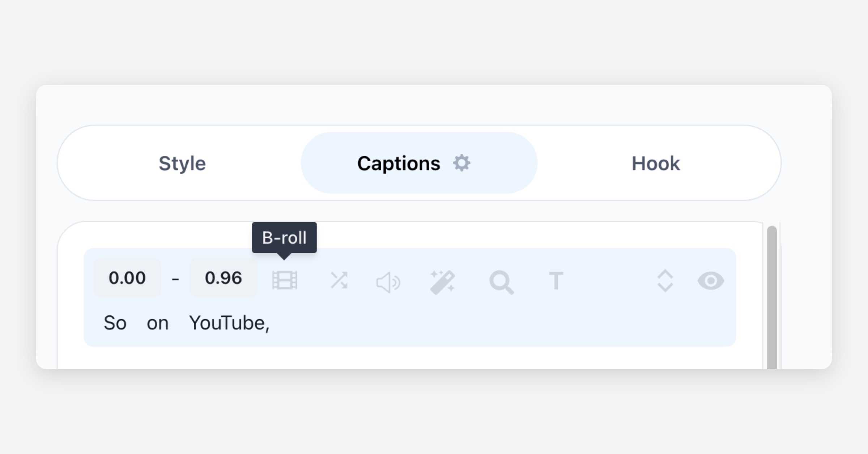Image resolution: width=868 pixels, height=454 pixels.
Task: Click the B-roll film strip icon
Action: 285,281
